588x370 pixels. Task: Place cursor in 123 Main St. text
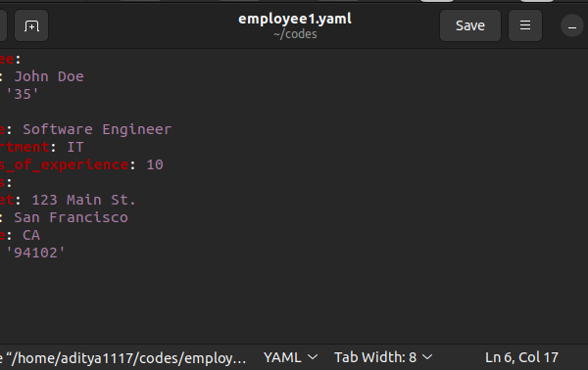point(83,200)
